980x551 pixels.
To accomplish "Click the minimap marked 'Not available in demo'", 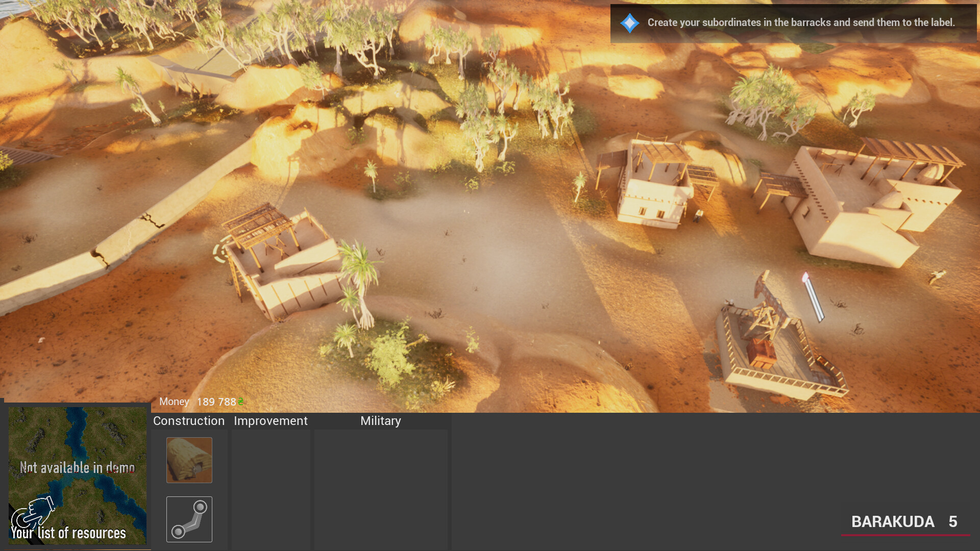I will coord(77,468).
